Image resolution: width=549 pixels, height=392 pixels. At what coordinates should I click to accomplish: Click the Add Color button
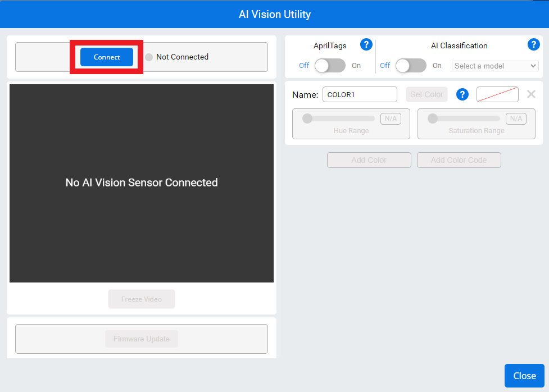[x=369, y=160]
